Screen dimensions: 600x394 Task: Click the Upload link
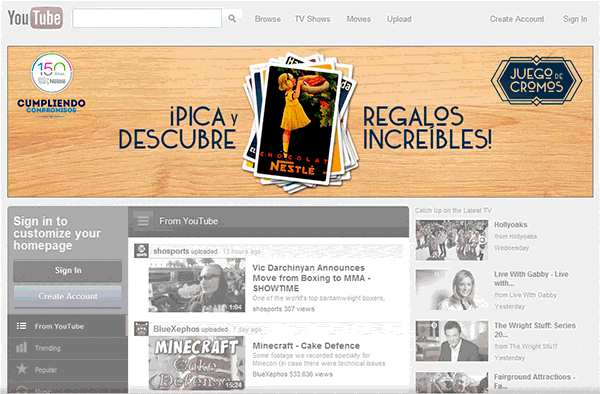click(399, 19)
